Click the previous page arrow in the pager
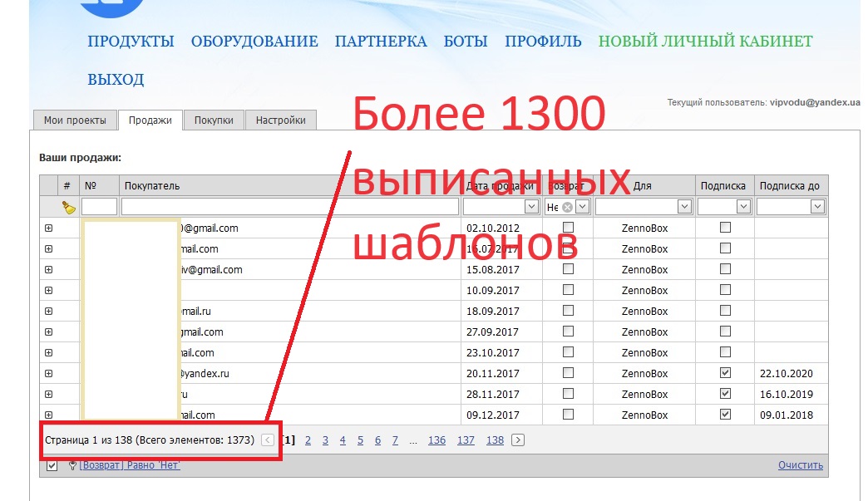The height and width of the screenshot is (501, 868). point(268,440)
